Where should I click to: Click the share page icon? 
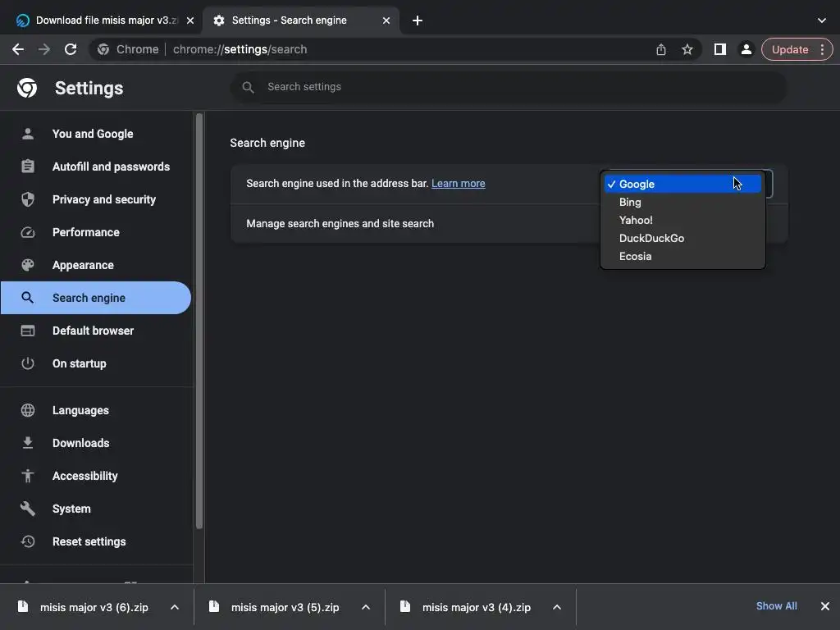(661, 49)
